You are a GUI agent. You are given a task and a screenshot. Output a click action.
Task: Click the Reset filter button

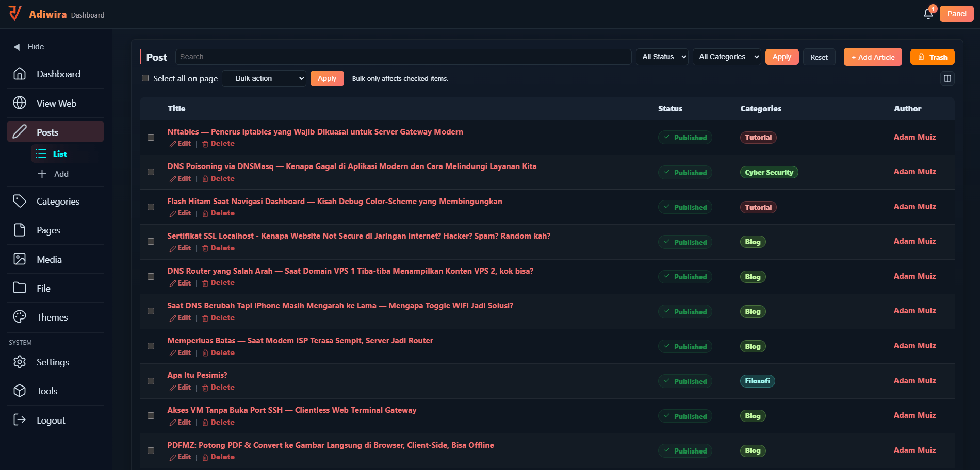(819, 57)
